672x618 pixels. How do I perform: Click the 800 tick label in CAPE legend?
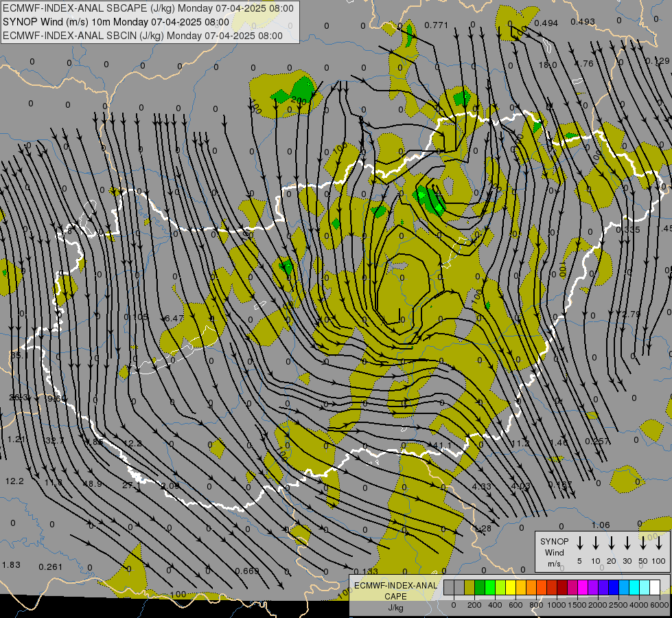coord(536,605)
